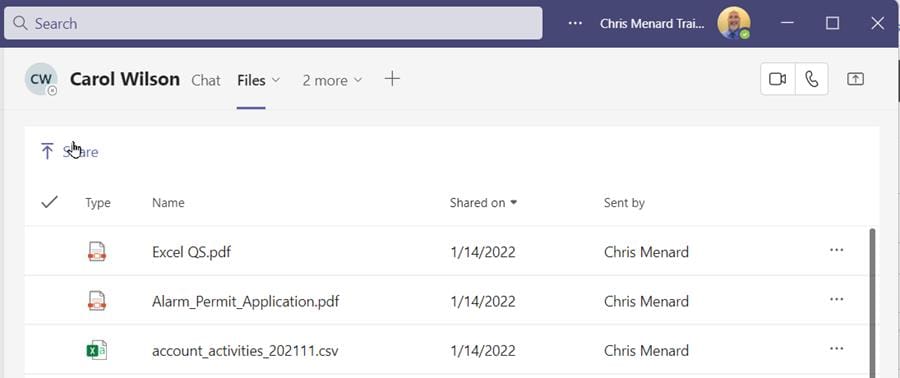Screen dimensions: 900x378
Task: Share your screen with Carol Wilson
Action: coord(855,79)
